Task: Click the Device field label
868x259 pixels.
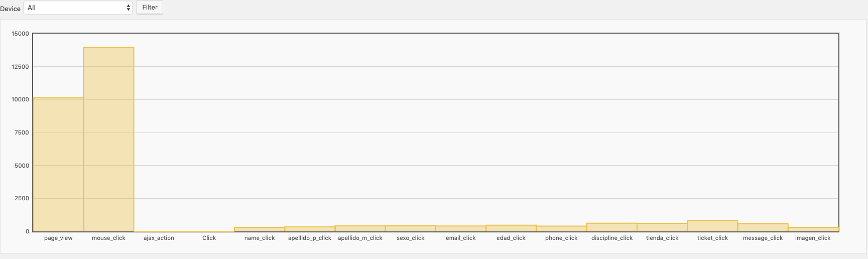Action: (x=11, y=9)
